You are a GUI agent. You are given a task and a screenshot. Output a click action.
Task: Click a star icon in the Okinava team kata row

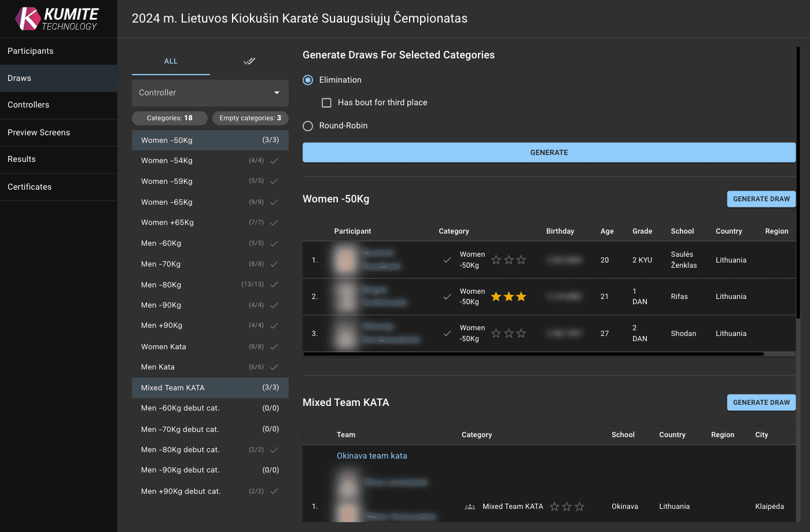click(x=566, y=506)
